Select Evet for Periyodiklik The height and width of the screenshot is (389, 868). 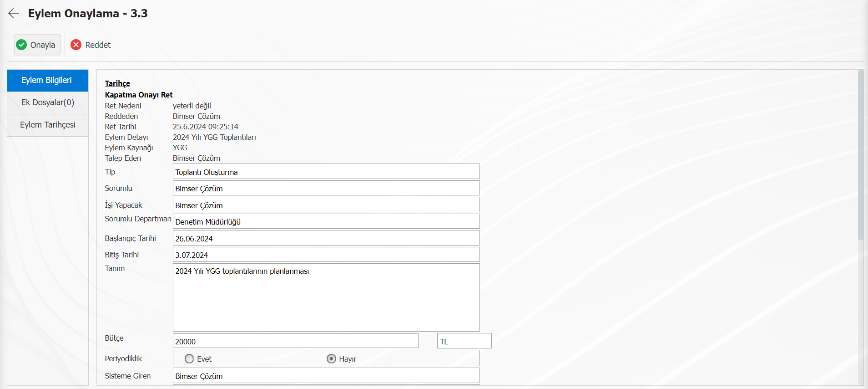(x=189, y=359)
